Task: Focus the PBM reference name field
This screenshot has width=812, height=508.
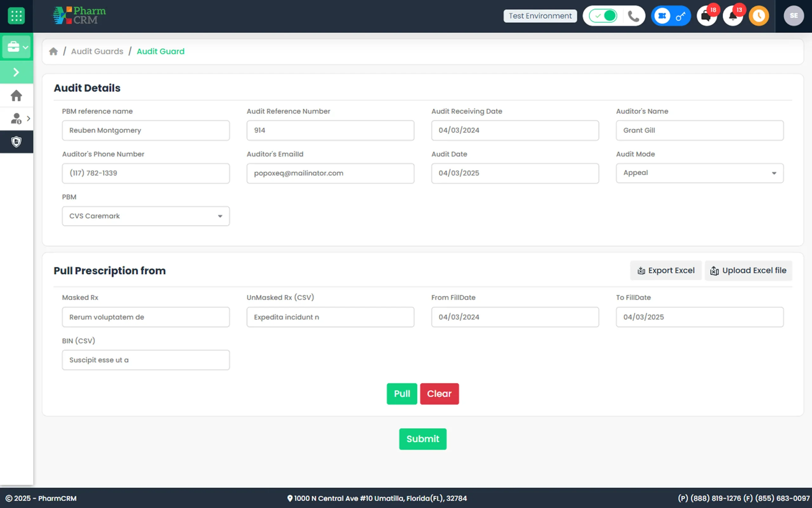Action: [146, 130]
